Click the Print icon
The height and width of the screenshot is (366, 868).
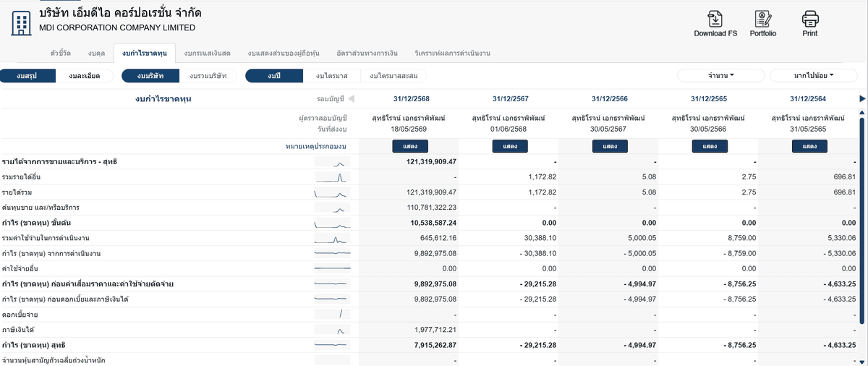click(x=809, y=18)
